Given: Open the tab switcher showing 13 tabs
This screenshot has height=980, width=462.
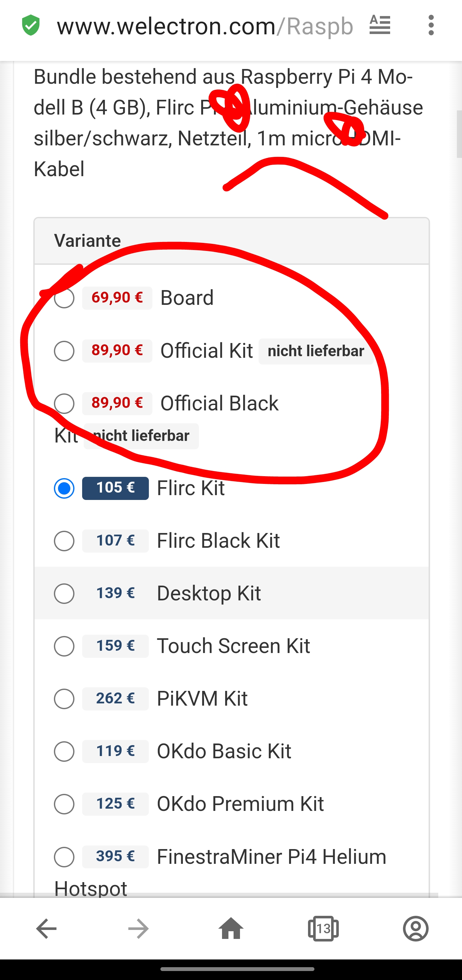Looking at the screenshot, I should pos(323,929).
